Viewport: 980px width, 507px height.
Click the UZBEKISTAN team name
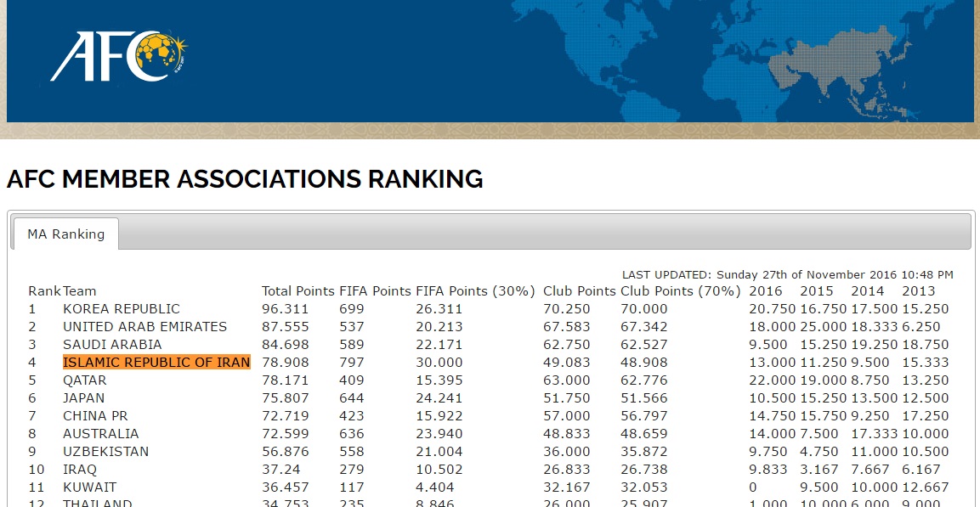106,452
